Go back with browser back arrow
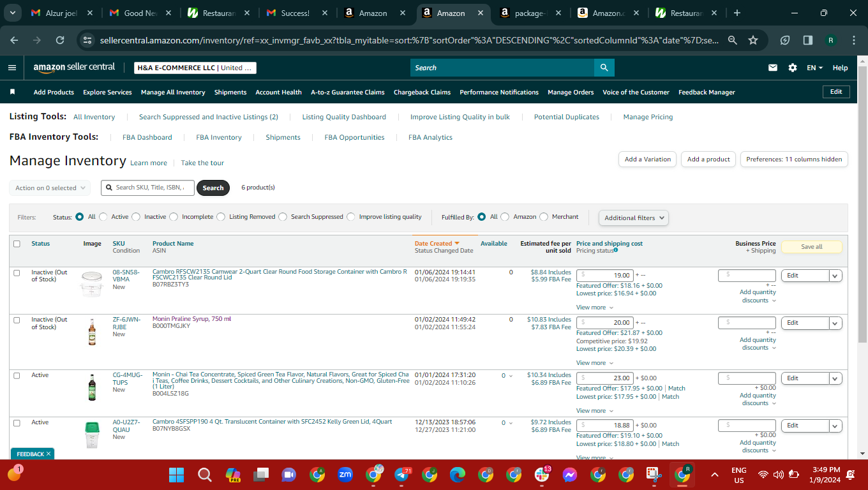The image size is (868, 490). click(x=15, y=40)
